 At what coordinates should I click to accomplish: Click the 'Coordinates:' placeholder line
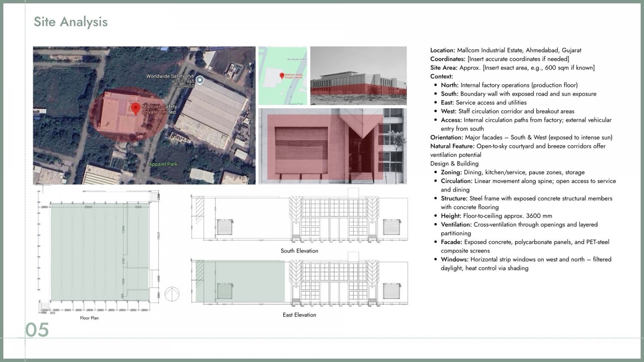click(500, 59)
